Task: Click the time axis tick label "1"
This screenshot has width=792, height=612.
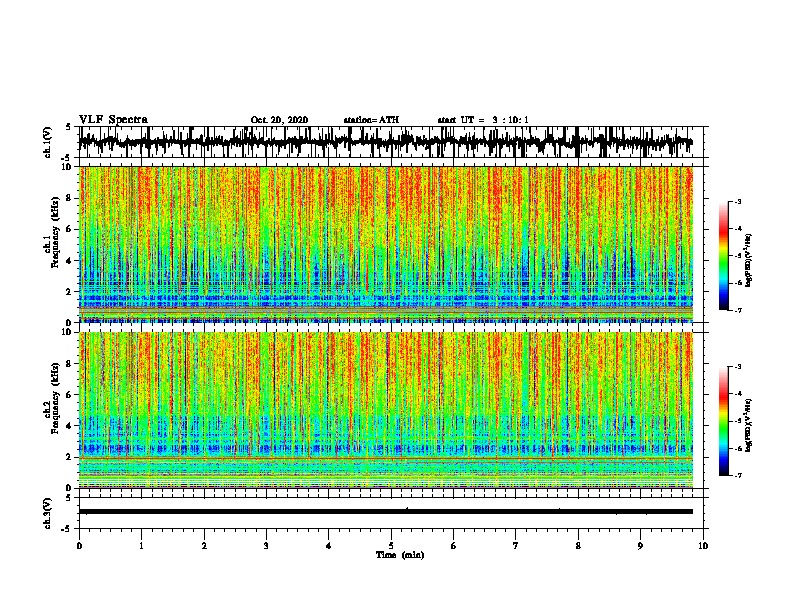Action: 141,546
